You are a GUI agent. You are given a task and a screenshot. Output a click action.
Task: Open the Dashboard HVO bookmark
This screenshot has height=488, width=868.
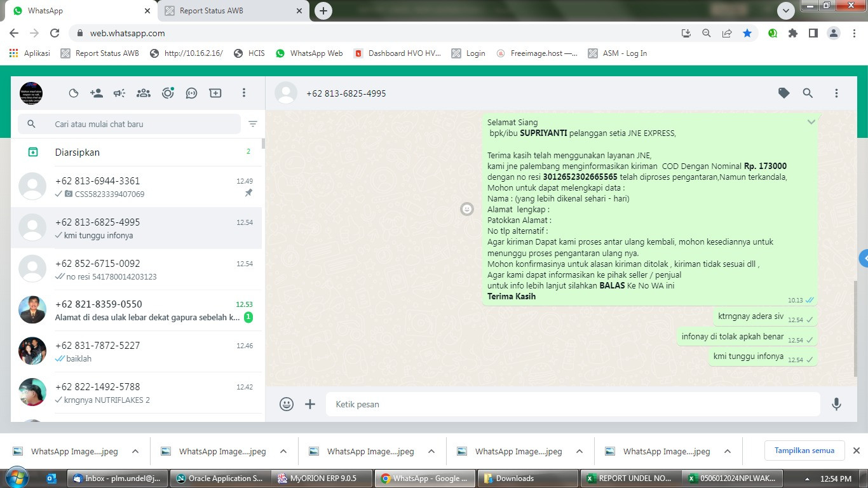tap(397, 53)
